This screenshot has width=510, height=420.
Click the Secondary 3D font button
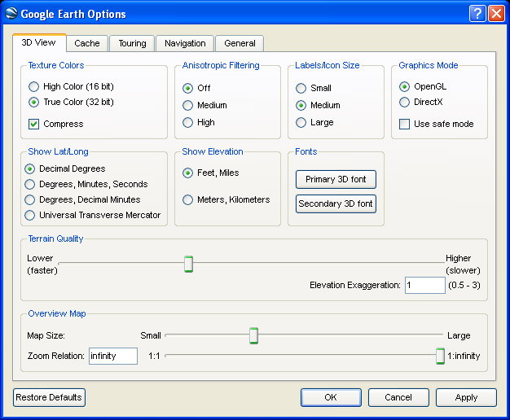point(336,203)
